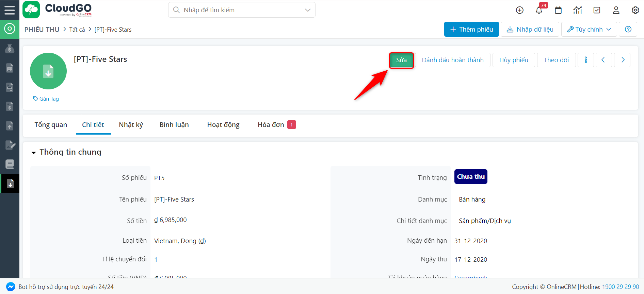
Task: Click the help question mark icon
Action: (x=628, y=29)
